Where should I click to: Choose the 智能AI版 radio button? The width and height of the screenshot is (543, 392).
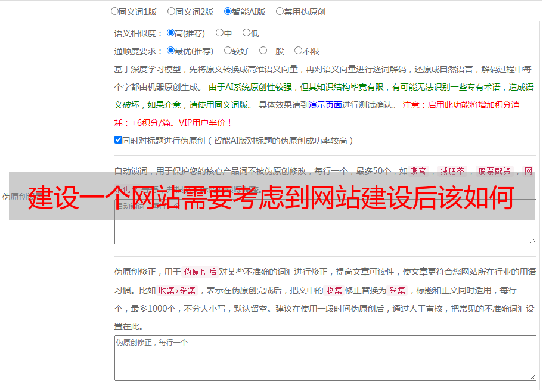pos(228,11)
